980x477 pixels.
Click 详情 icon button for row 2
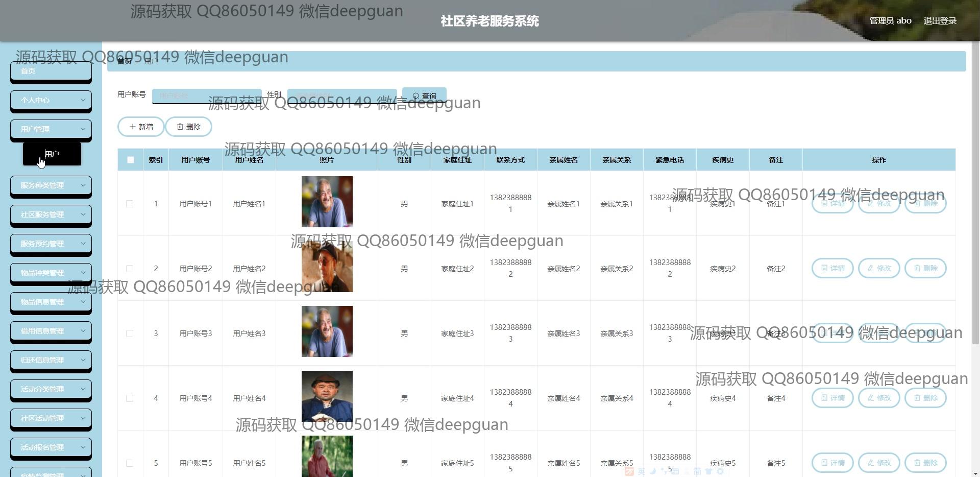click(832, 268)
